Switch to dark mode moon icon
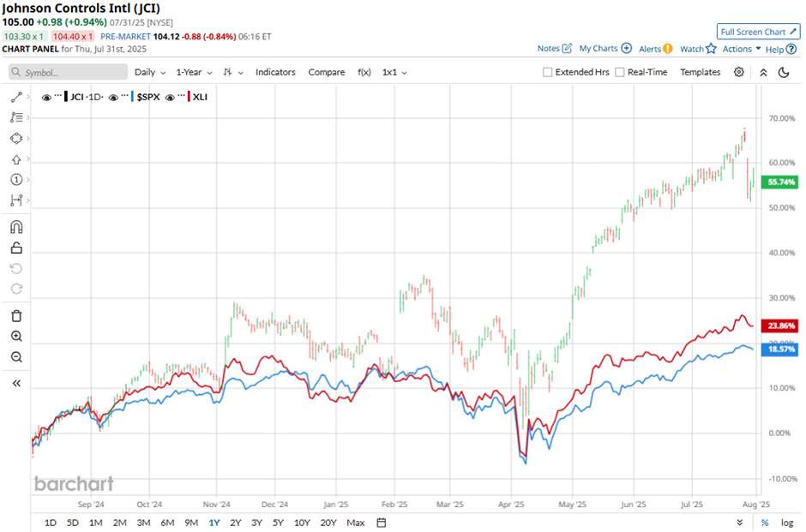This screenshot has width=806, height=532. [784, 73]
